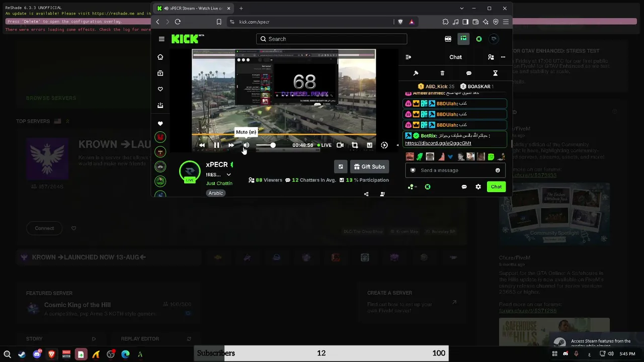This screenshot has width=644, height=362.
Task: Open the green dashboard icon in Kick header
Action: point(463,39)
